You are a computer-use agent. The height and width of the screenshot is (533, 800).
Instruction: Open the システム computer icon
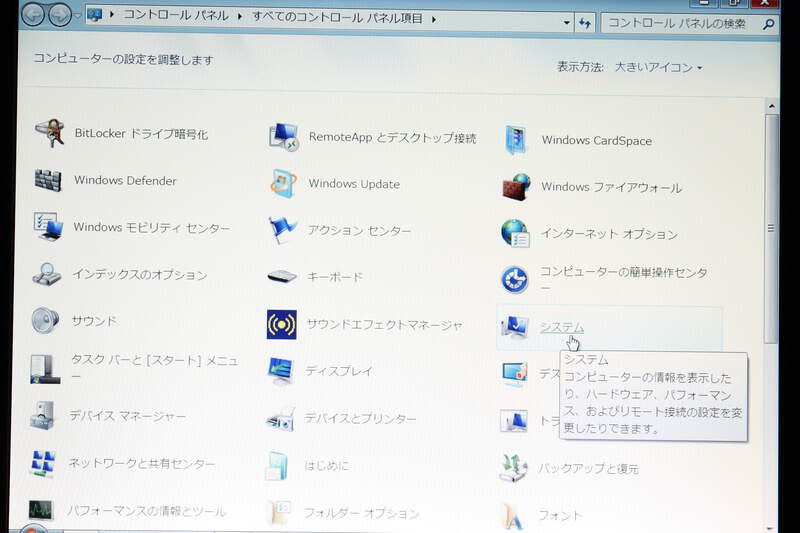[514, 327]
